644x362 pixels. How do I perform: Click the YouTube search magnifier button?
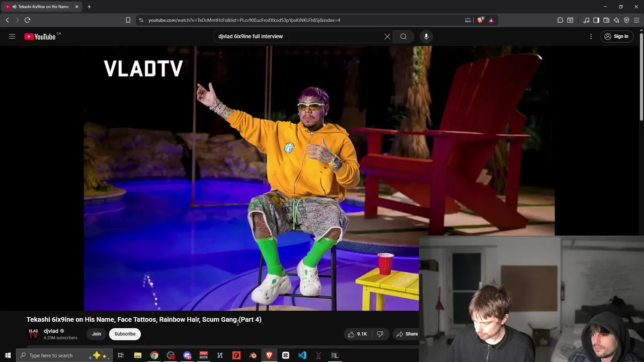404,36
